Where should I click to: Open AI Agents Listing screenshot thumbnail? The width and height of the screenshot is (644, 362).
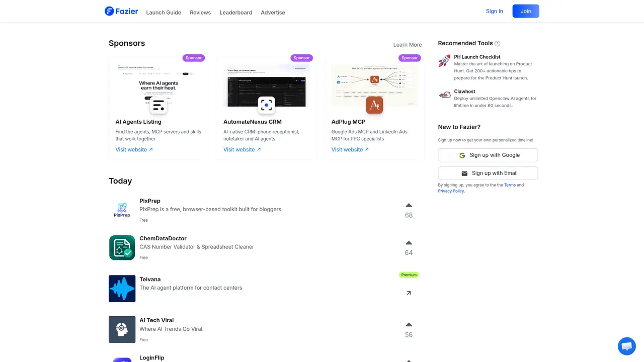pos(158,85)
